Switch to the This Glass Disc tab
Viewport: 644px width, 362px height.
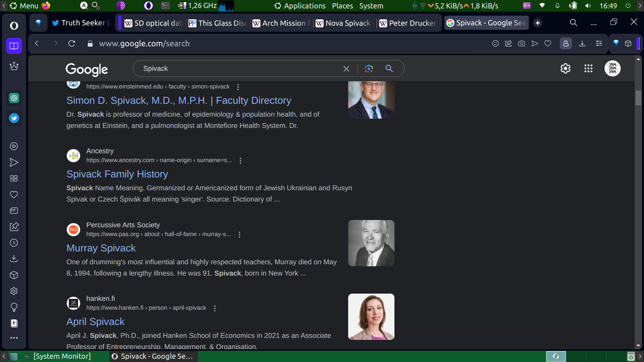(218, 23)
